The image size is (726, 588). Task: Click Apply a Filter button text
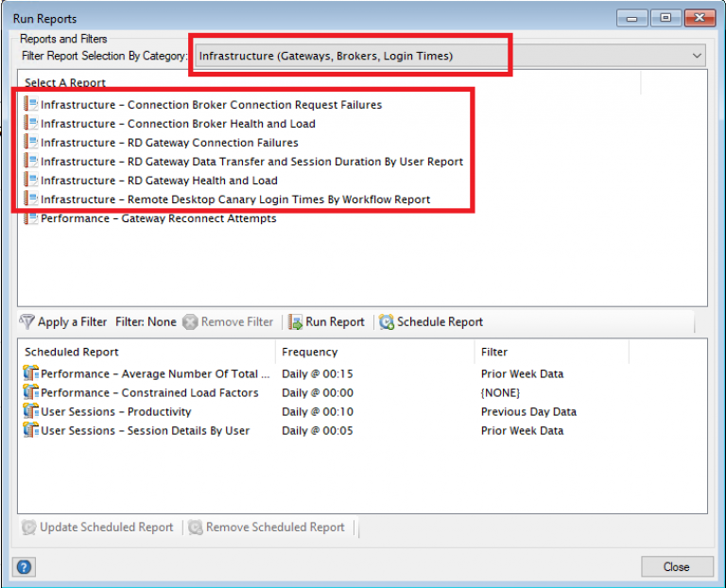tap(72, 321)
